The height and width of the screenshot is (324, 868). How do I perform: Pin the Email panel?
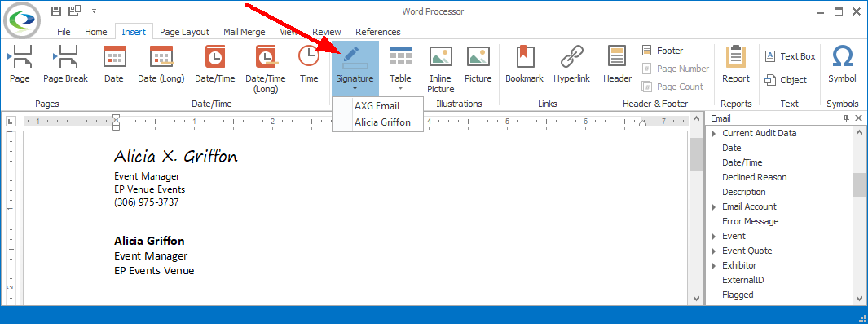pos(847,118)
